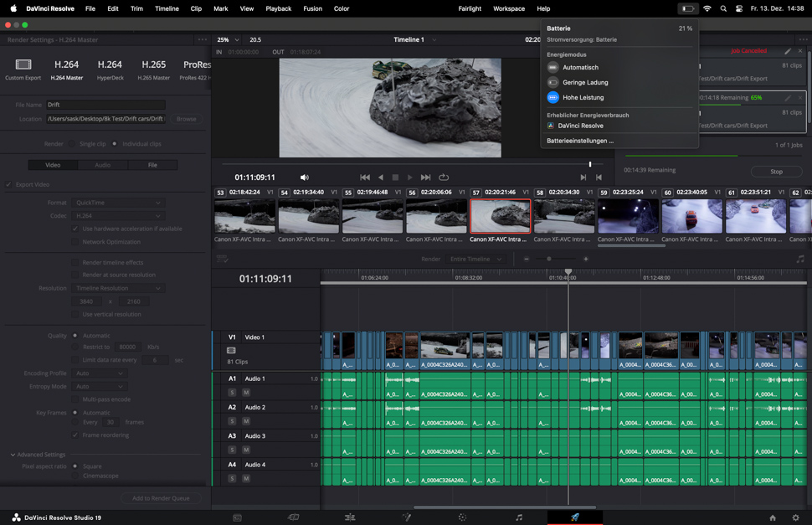Open the Media page icon
This screenshot has width=812, height=525.
(x=237, y=517)
